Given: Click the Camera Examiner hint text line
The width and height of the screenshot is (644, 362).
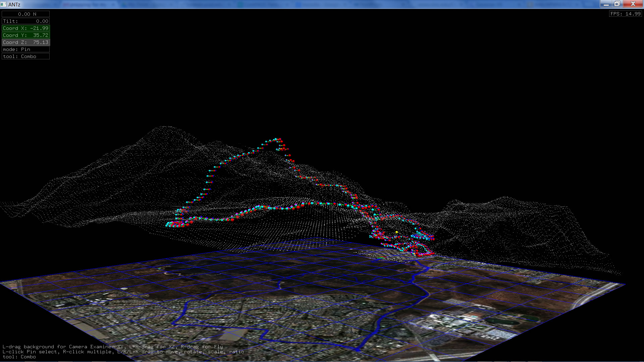Looking at the screenshot, I should tap(112, 347).
